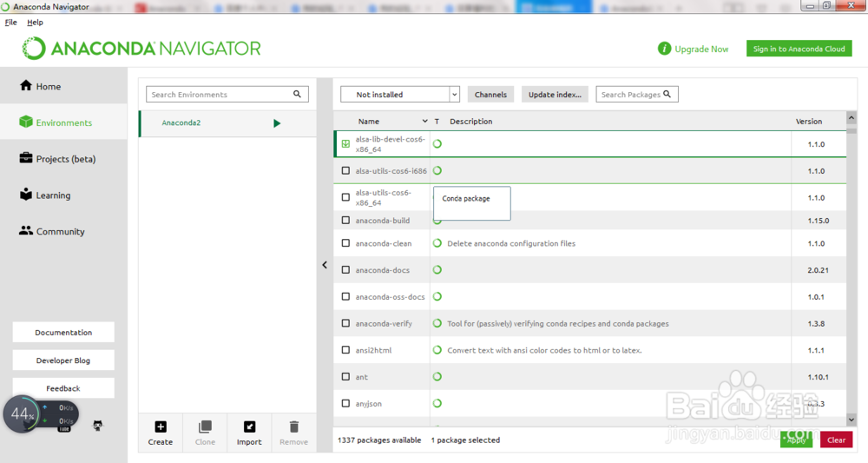
Task: Remove the selected environment
Action: click(294, 433)
